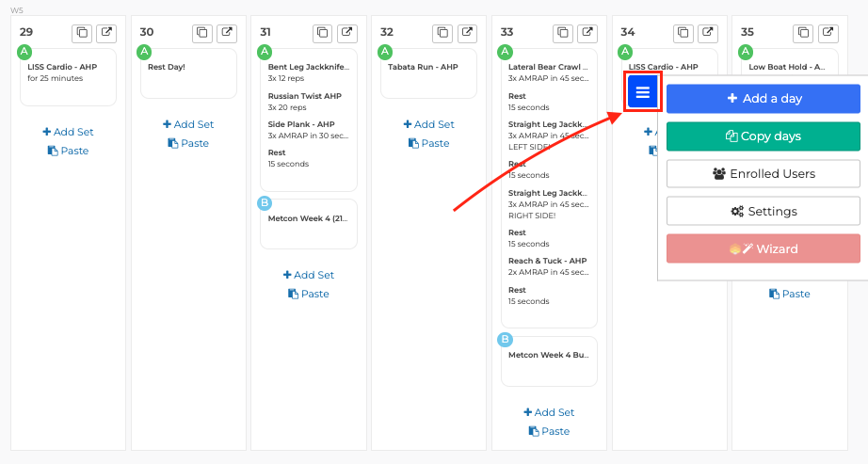Copy day 32 using its copy icon
The height and width of the screenshot is (464, 868).
tap(442, 33)
